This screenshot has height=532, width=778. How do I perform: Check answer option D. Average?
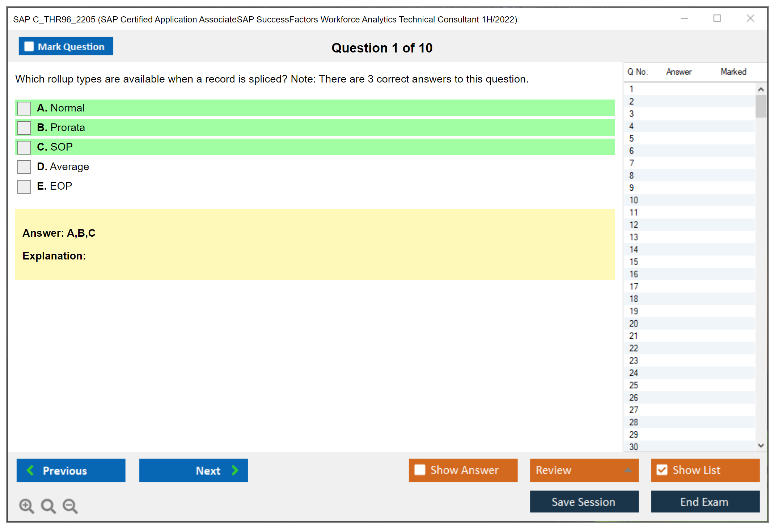pos(24,167)
